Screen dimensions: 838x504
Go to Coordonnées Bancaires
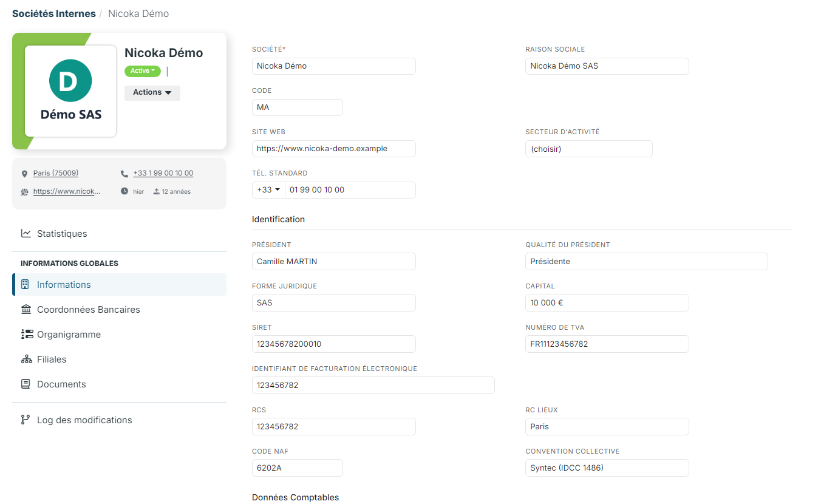(x=119, y=309)
